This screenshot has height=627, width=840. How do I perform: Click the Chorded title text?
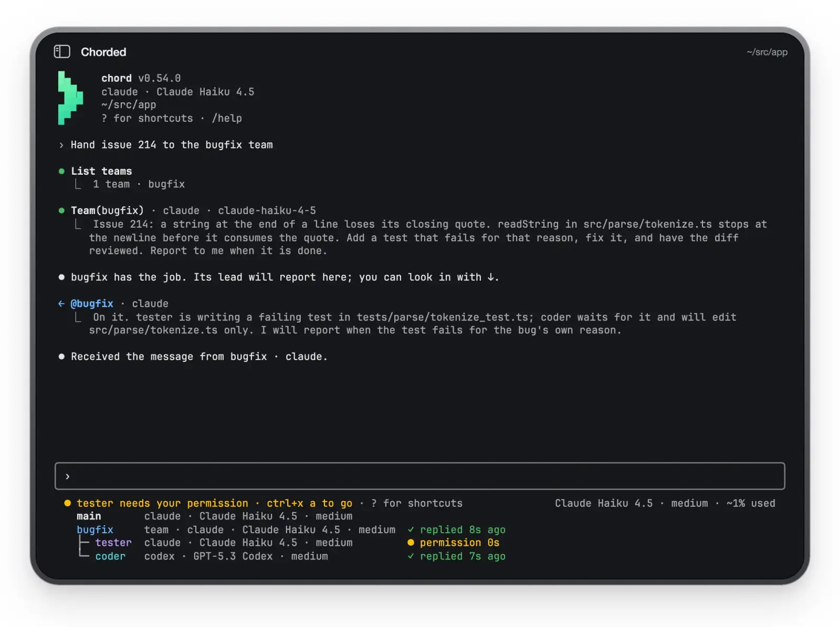tap(103, 52)
